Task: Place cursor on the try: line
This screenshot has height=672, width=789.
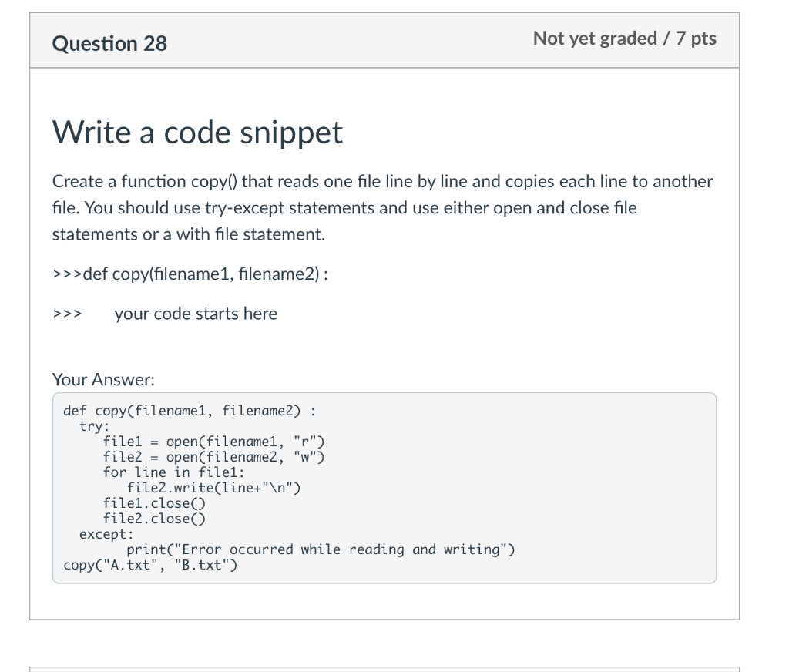Action: [x=94, y=426]
